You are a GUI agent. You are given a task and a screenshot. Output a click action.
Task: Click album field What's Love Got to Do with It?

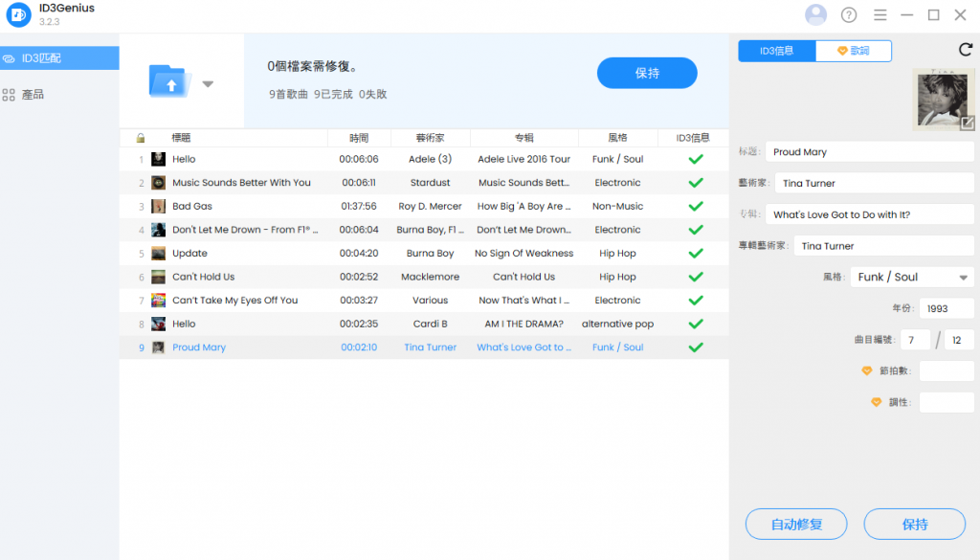(x=869, y=214)
